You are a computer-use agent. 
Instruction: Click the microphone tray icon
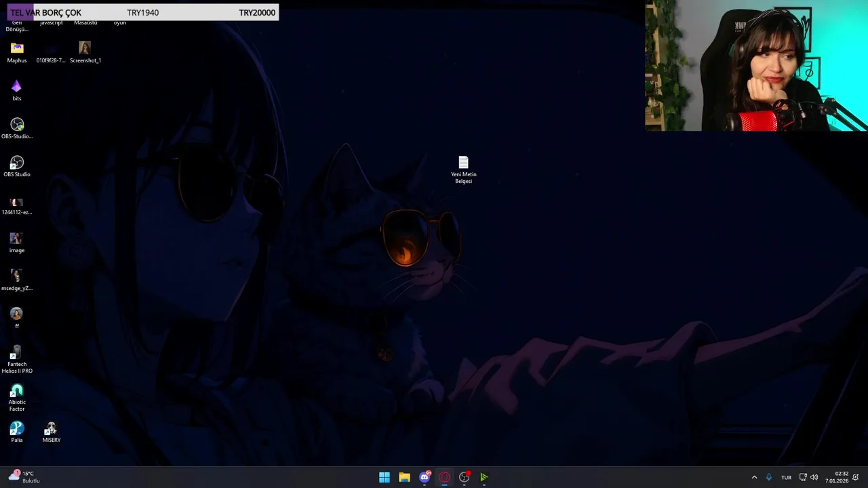tap(769, 477)
